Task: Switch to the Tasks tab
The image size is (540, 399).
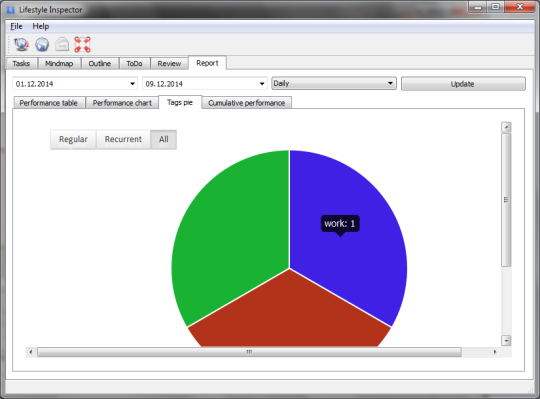Action: pos(21,63)
